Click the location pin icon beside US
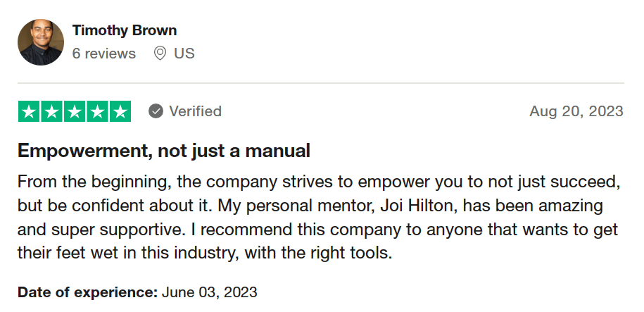 tap(160, 54)
